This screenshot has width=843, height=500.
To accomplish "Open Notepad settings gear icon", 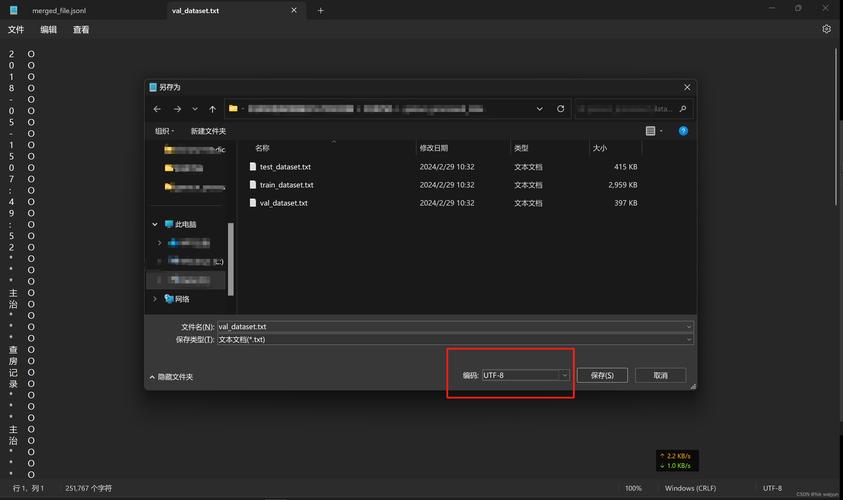I will [x=826, y=30].
